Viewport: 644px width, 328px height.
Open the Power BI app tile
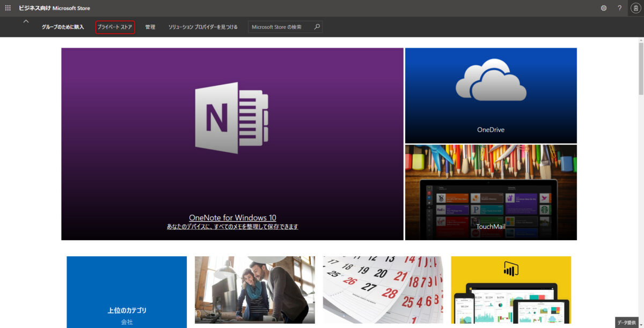[x=510, y=292]
